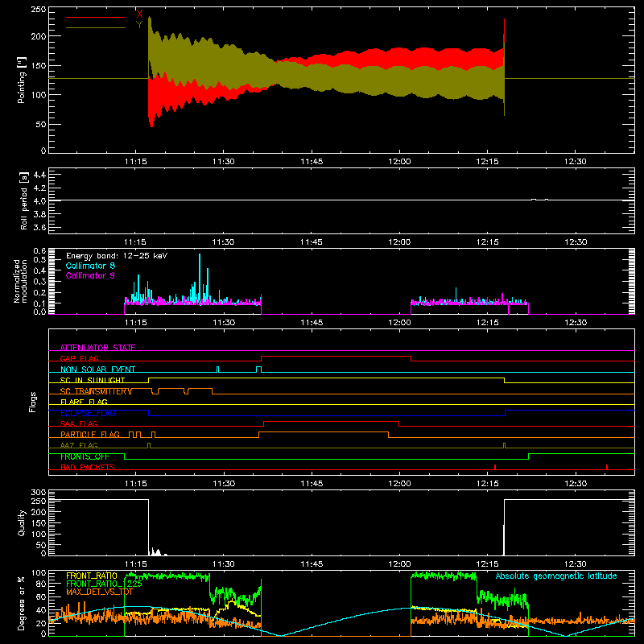This screenshot has width=644, height=644.
Task: Click the first BAD_PACKETS spike marker
Action: coord(495,467)
